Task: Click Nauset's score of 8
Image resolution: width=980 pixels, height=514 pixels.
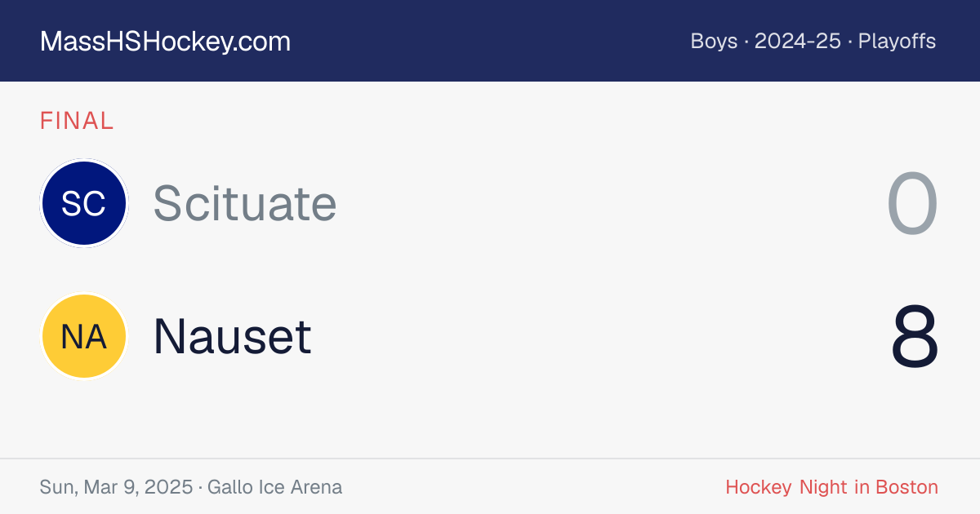Action: [915, 337]
